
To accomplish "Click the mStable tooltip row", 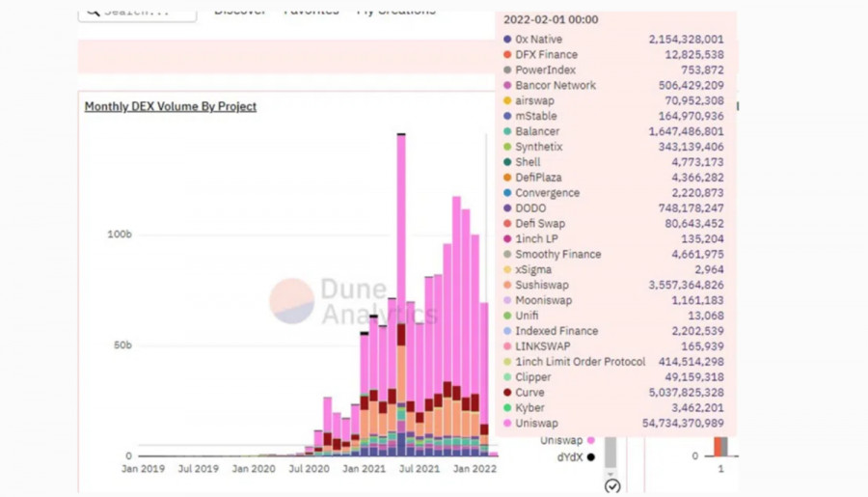I will [613, 116].
